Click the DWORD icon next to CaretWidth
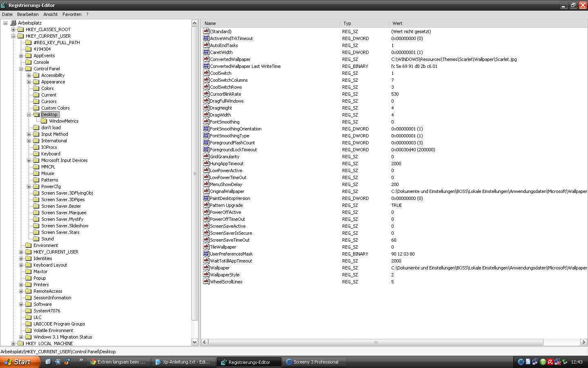The height and width of the screenshot is (368, 588). [x=206, y=52]
